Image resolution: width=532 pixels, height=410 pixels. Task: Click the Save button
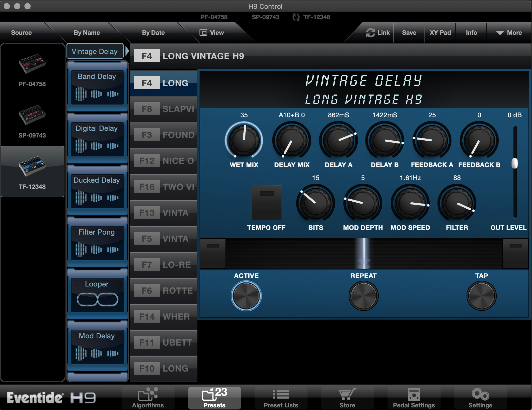point(409,33)
